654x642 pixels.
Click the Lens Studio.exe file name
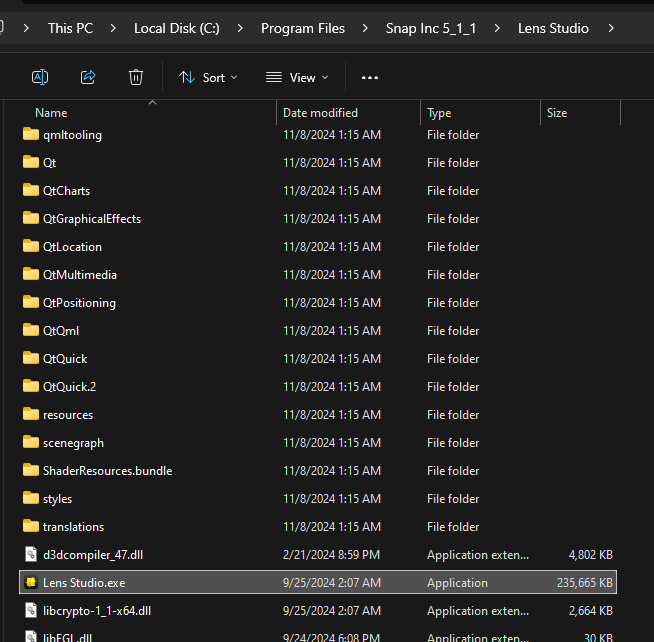[84, 583]
